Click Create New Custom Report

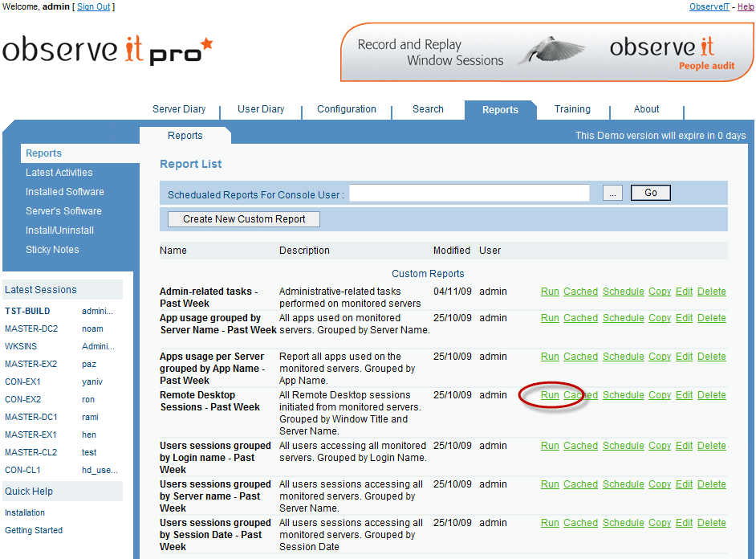243,219
